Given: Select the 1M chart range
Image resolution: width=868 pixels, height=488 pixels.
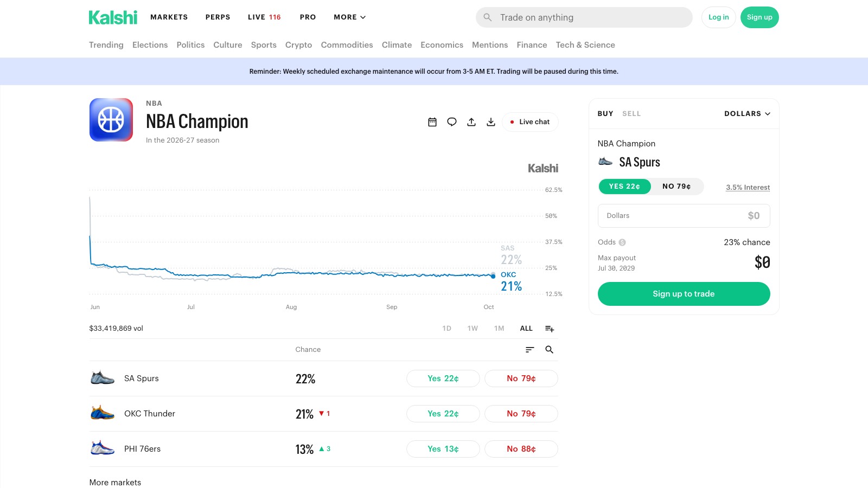Looking at the screenshot, I should (x=499, y=329).
